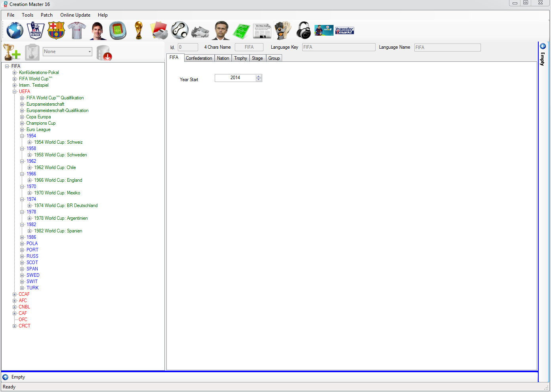Screen dimensions: 551x392
Task: Switch to the Trophy tab
Action: (x=240, y=58)
